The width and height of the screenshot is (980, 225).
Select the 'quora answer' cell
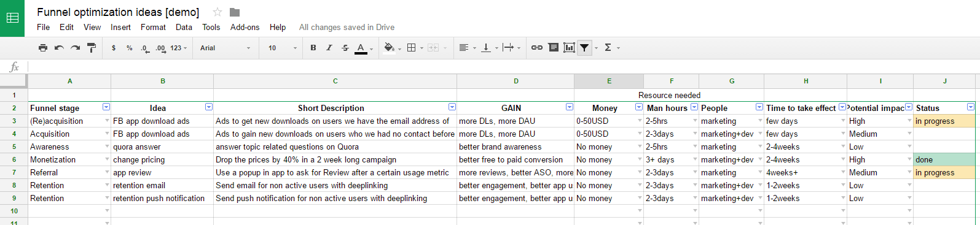(162, 147)
